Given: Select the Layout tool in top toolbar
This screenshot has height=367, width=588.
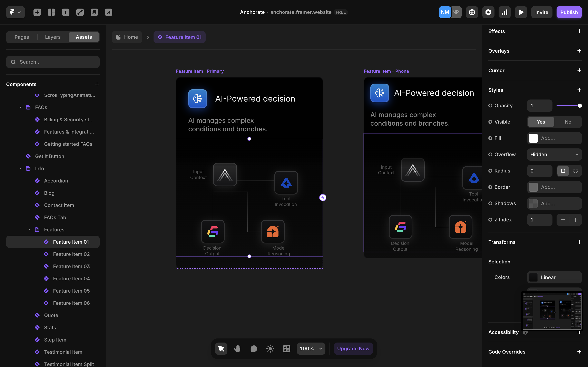Looking at the screenshot, I should coord(51,12).
